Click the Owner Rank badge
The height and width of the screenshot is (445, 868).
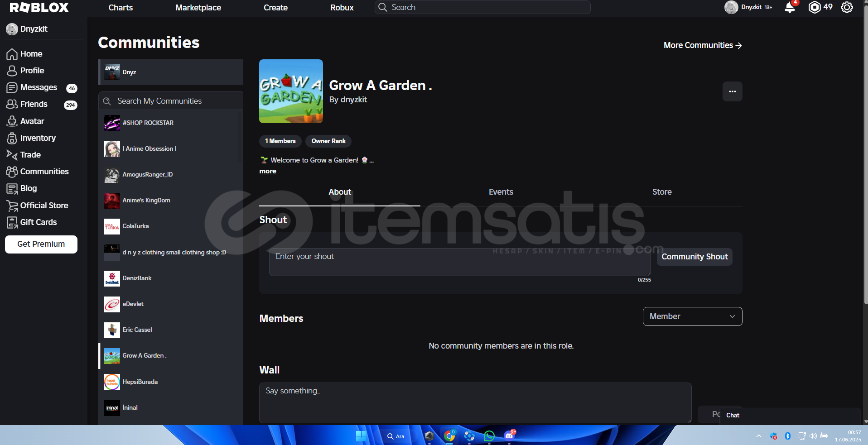pos(328,141)
